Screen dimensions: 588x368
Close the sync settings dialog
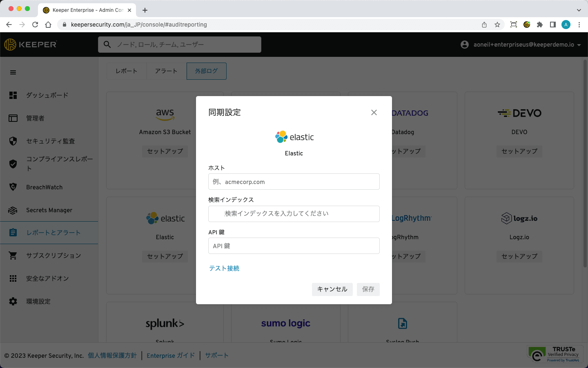(x=374, y=112)
